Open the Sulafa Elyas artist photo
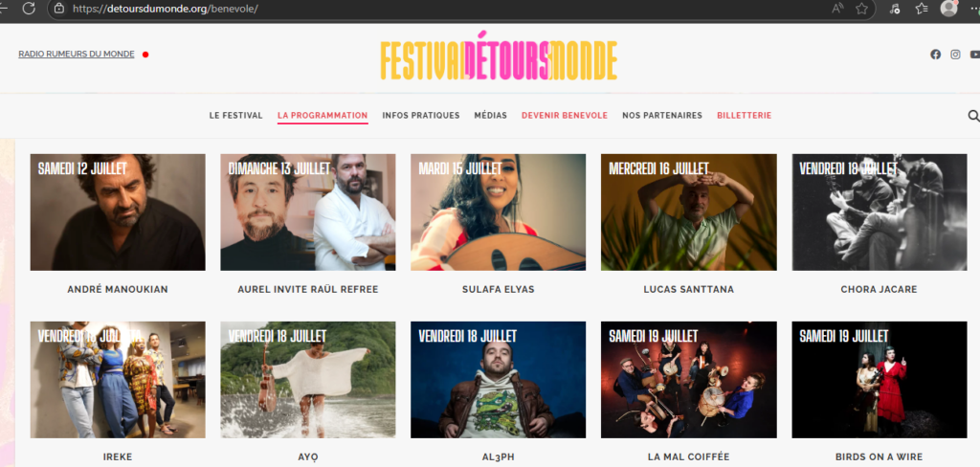 498,211
